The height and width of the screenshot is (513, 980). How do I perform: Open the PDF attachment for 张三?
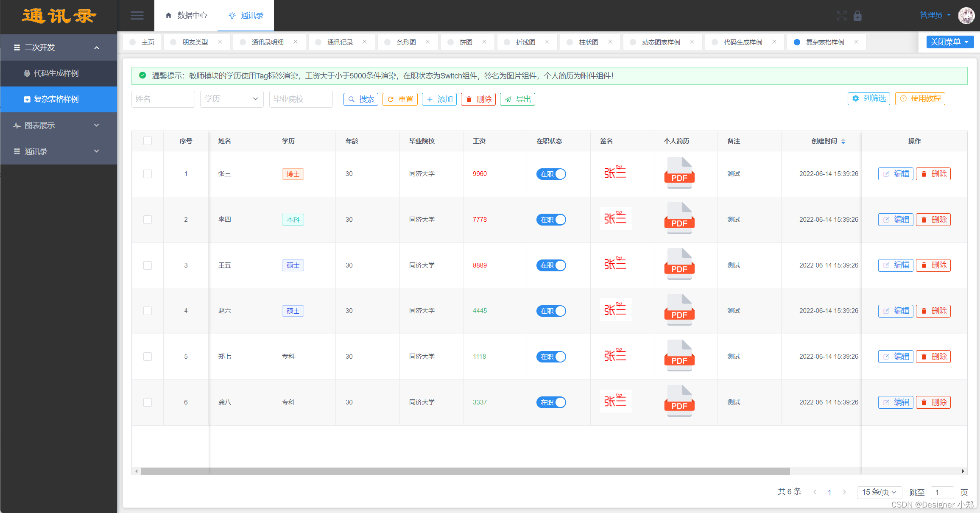(x=679, y=173)
